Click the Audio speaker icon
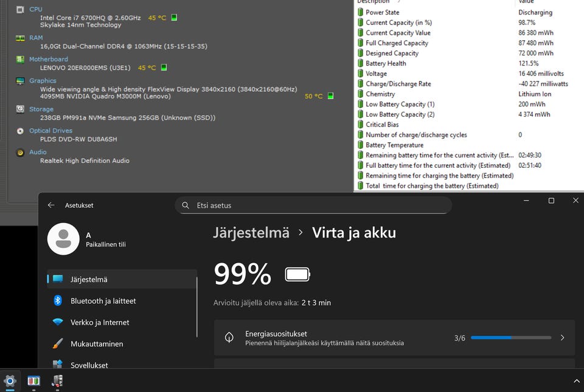The height and width of the screenshot is (392, 584). pyautogui.click(x=20, y=153)
